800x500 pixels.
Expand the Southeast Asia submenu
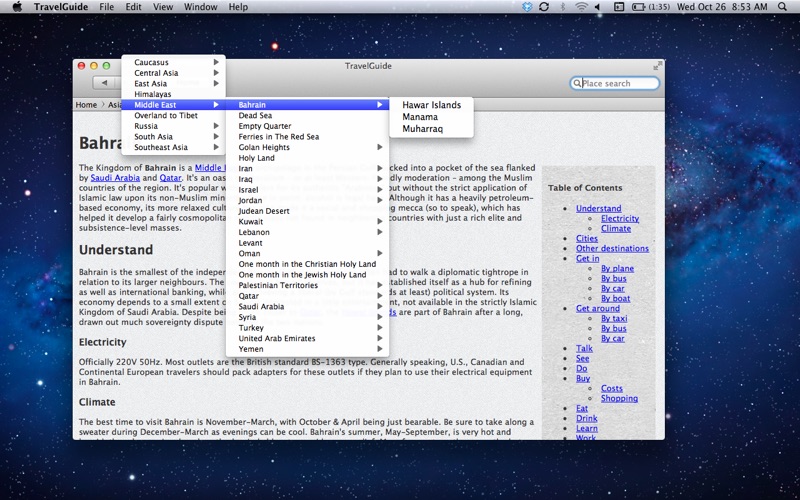tap(173, 147)
